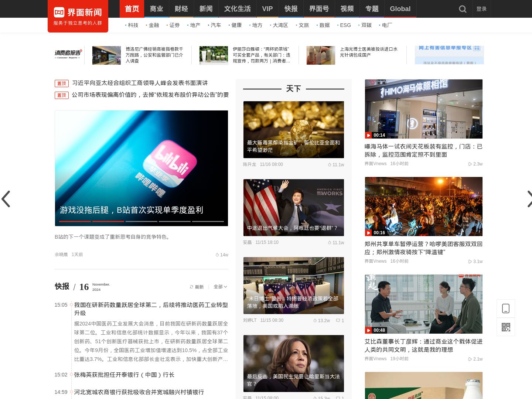Open the bilibili carousel image
This screenshot has height=399, width=532.
pos(141,168)
